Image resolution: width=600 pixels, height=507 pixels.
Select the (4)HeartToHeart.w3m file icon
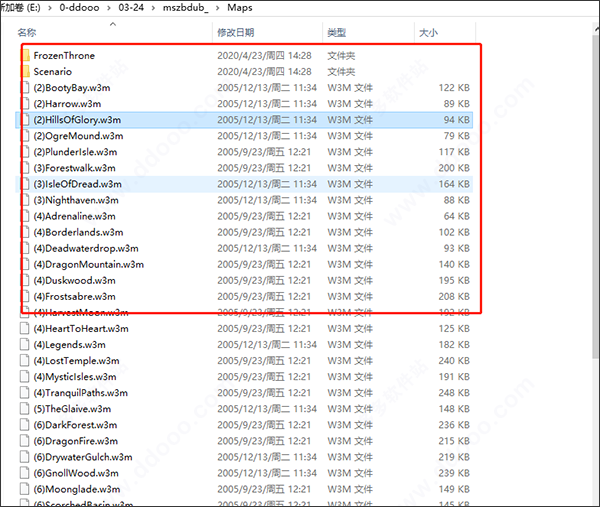point(25,329)
